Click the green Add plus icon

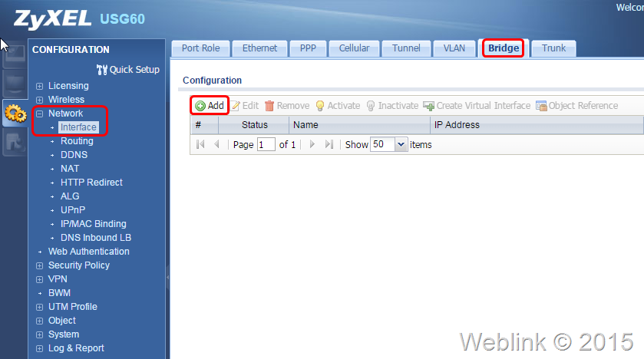tap(200, 106)
